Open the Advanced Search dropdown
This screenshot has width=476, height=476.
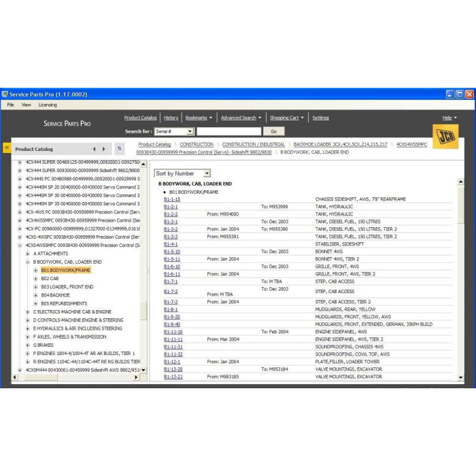coord(241,118)
